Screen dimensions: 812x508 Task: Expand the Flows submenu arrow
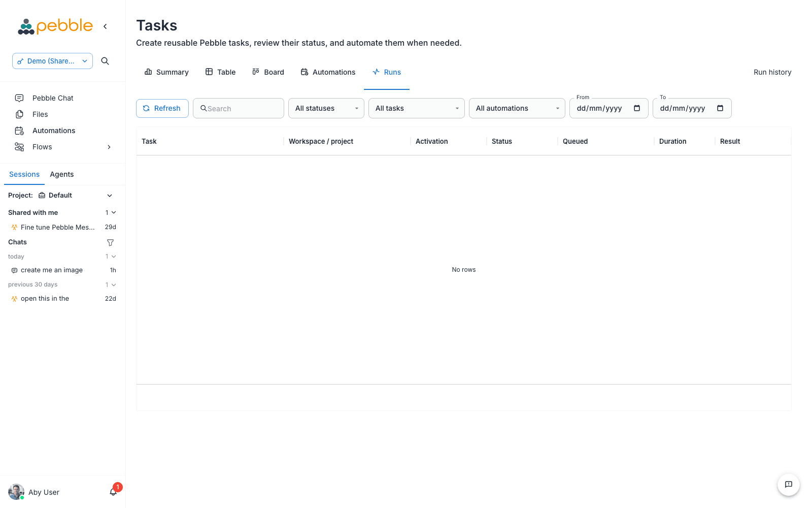click(109, 147)
